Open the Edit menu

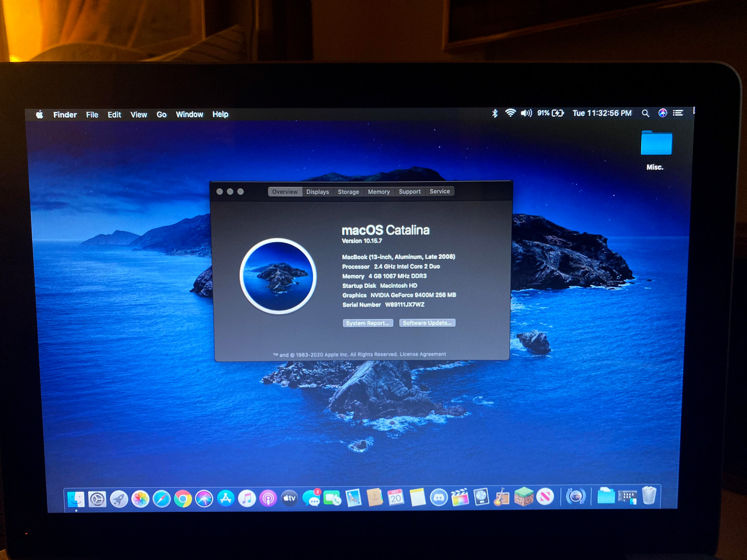tap(114, 115)
